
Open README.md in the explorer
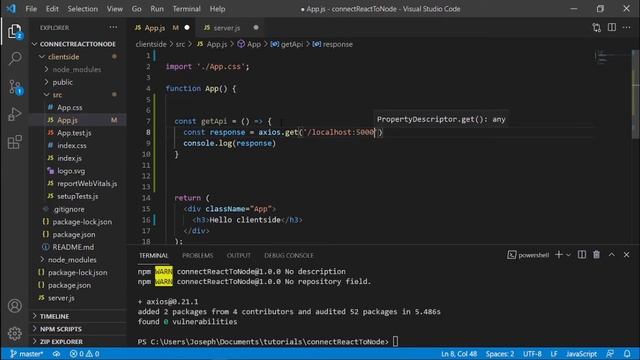point(73,247)
